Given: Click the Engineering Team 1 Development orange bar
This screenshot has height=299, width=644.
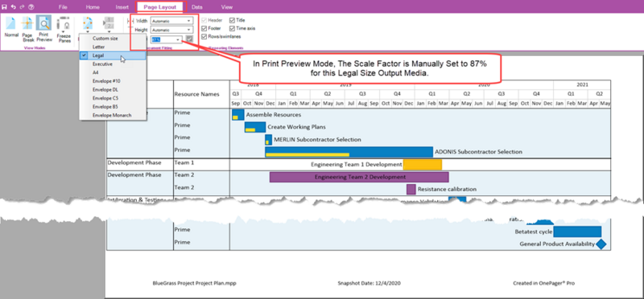Looking at the screenshot, I should (x=422, y=165).
